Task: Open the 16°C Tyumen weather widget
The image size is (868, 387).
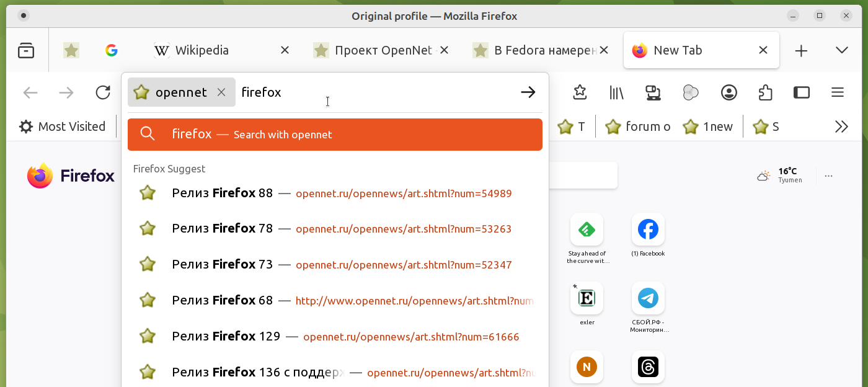Action: [780, 176]
